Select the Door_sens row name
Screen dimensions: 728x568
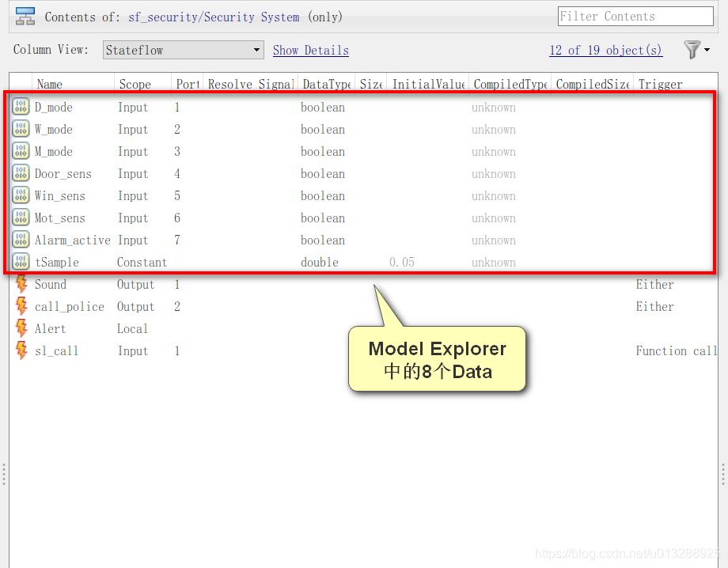63,174
